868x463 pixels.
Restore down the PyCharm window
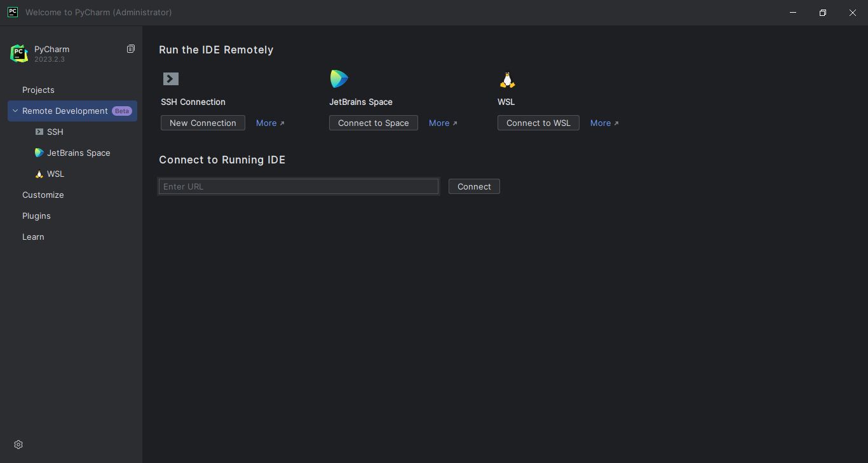[x=823, y=12]
